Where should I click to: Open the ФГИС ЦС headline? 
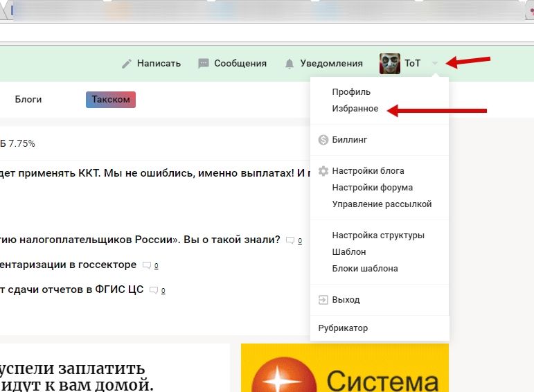[x=71, y=289]
